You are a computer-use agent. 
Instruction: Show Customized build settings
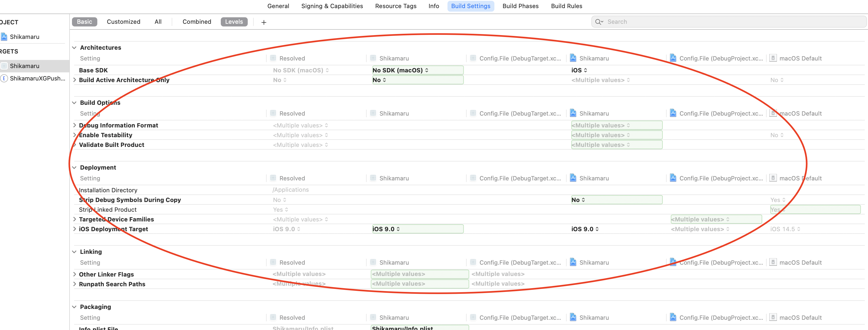click(x=123, y=22)
